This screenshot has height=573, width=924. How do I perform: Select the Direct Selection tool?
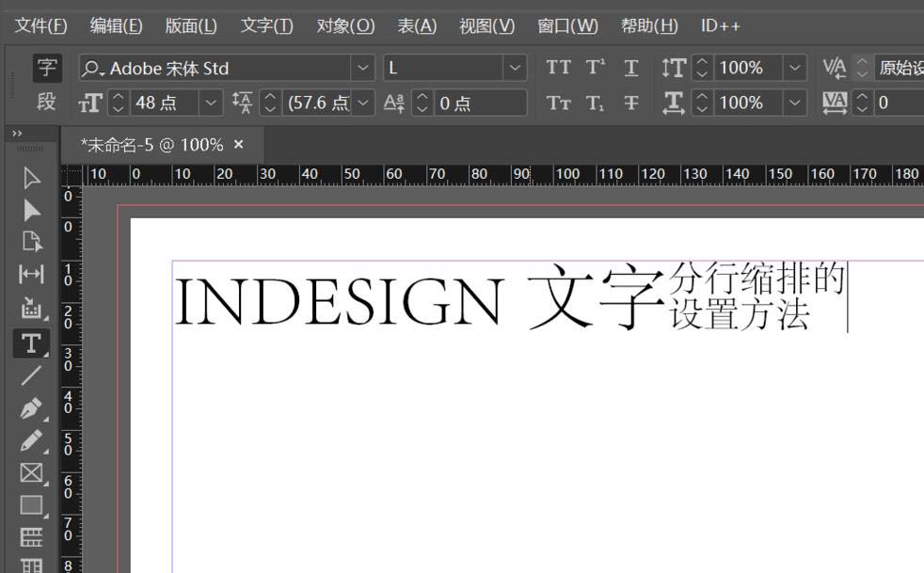click(31, 209)
